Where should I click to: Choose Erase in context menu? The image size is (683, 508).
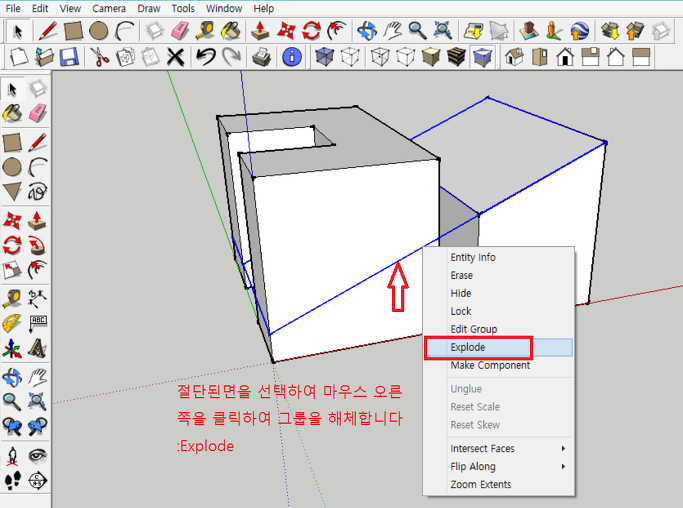point(461,275)
